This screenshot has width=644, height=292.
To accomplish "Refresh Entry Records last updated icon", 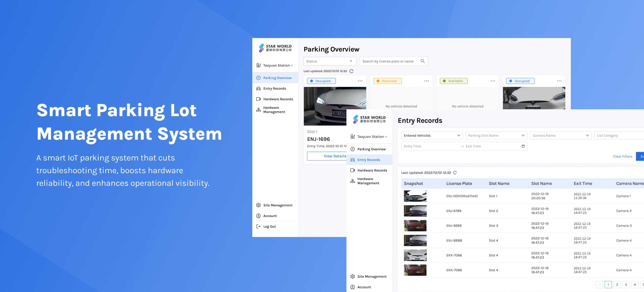I will click(455, 173).
